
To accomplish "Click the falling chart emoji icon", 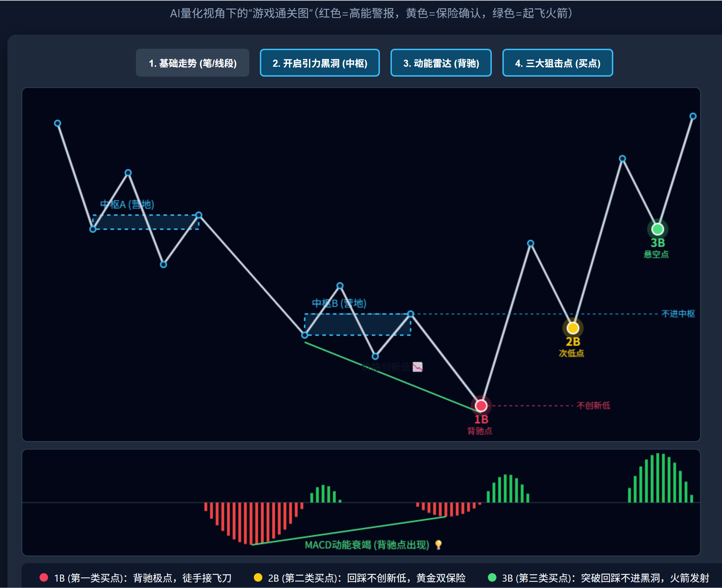I will (x=418, y=367).
